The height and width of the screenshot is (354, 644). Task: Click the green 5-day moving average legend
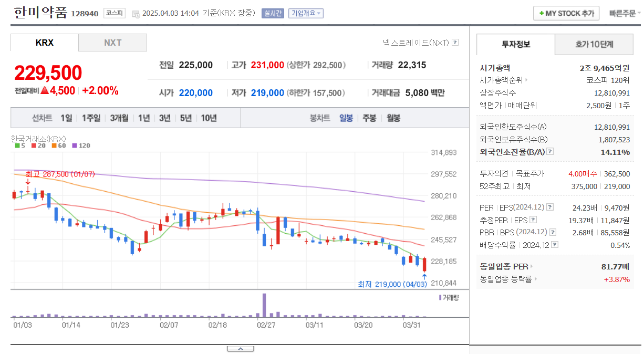(19, 145)
